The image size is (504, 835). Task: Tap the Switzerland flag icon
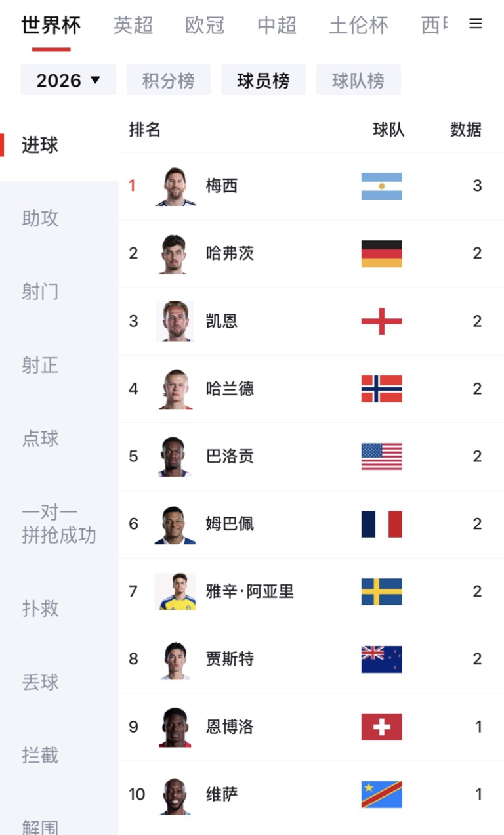point(381,727)
